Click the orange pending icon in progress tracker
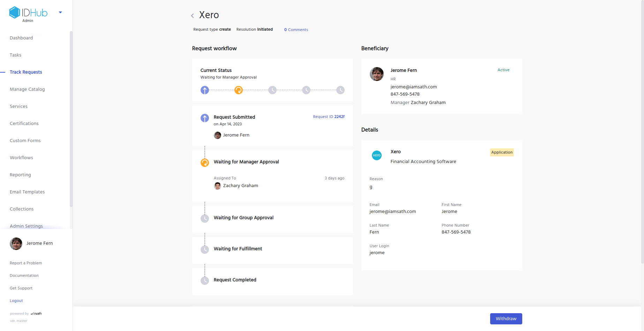This screenshot has height=331, width=644. (x=239, y=90)
